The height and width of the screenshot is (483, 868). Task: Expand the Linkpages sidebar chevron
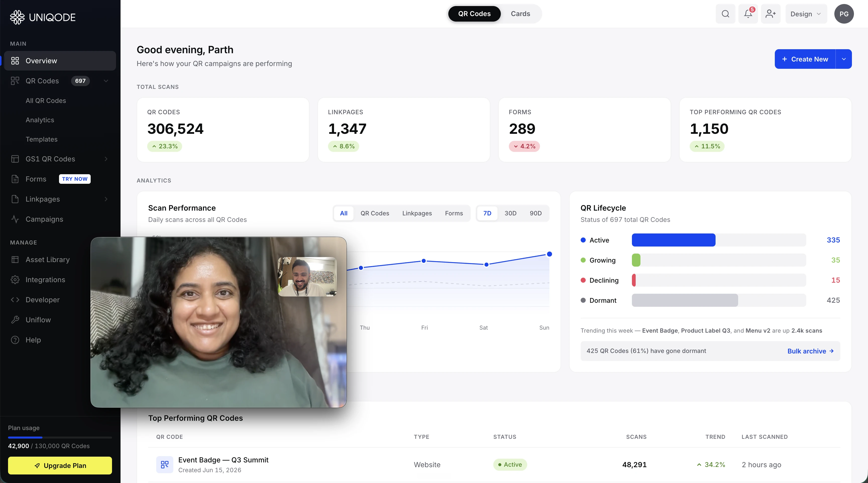tap(106, 199)
